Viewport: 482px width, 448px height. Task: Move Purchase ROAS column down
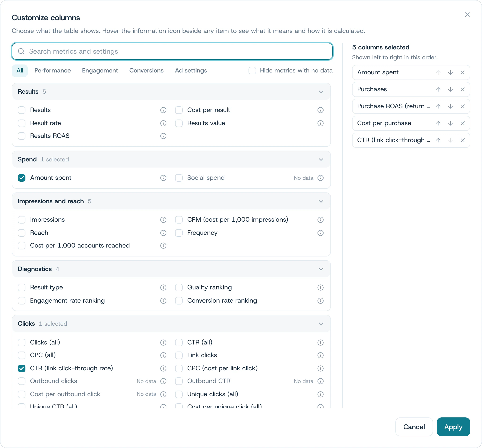(x=450, y=106)
